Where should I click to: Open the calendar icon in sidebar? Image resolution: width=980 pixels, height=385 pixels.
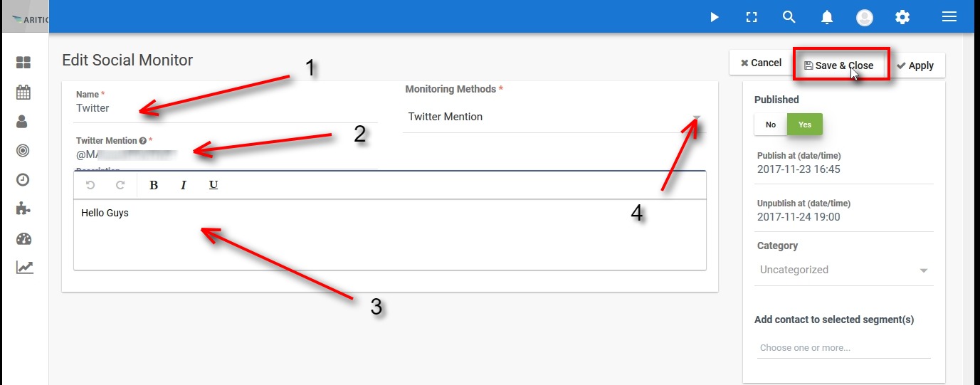point(23,93)
